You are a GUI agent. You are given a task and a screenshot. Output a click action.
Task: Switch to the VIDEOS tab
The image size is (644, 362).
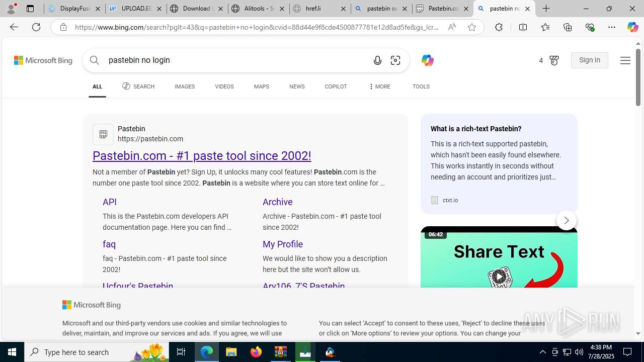tap(224, 86)
